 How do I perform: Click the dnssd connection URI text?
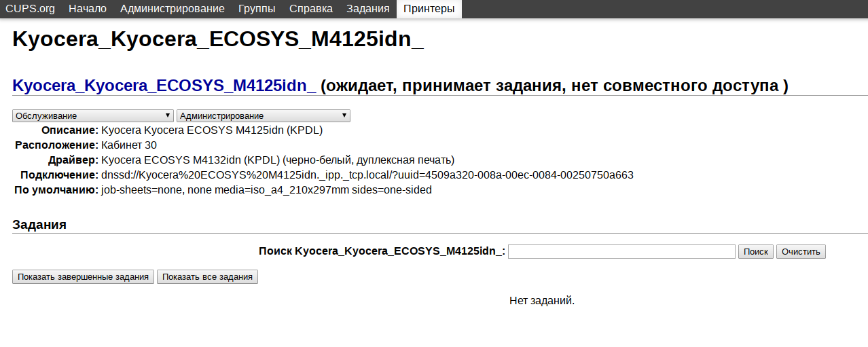[x=367, y=175]
